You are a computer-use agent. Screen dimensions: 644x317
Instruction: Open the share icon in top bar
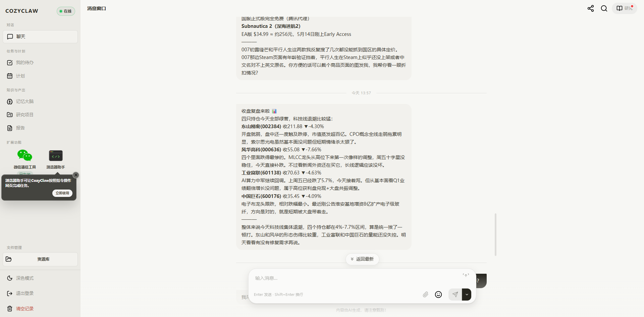click(591, 8)
